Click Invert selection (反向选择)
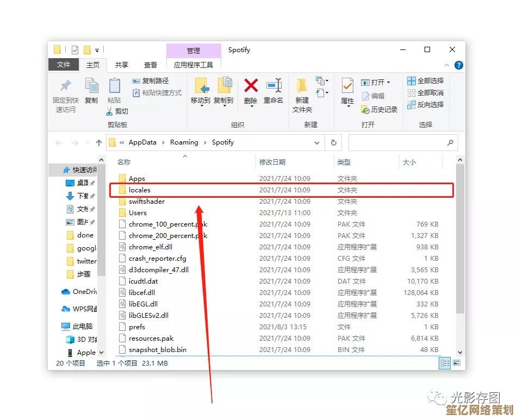The height and width of the screenshot is (420, 517). [x=425, y=105]
